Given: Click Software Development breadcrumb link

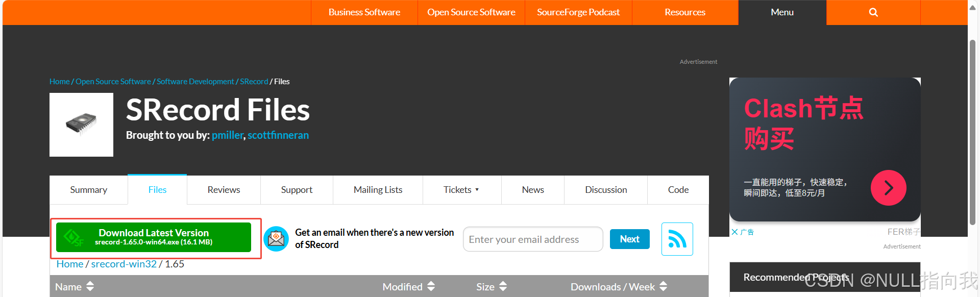Looking at the screenshot, I should tap(195, 82).
